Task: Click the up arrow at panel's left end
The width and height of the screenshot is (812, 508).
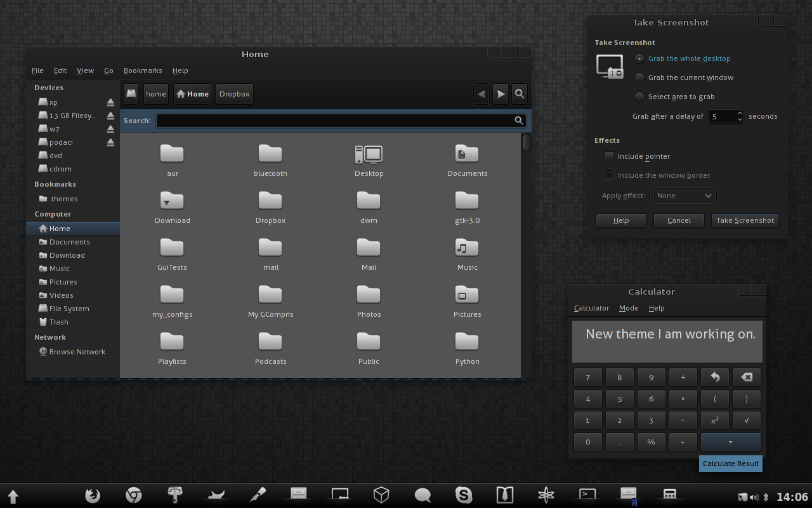Action: (13, 496)
